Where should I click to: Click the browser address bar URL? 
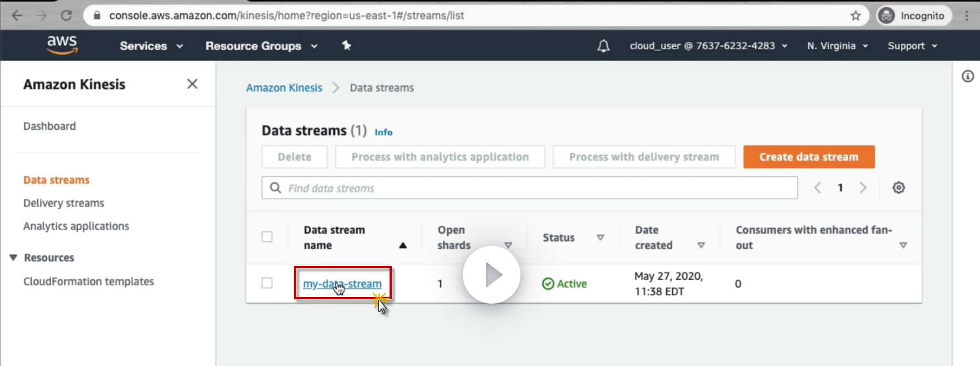pyautogui.click(x=287, y=16)
